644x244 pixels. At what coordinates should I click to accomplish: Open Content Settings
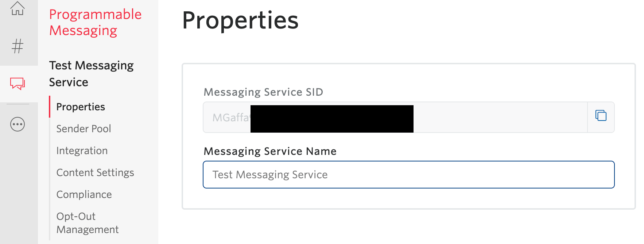[x=95, y=172]
